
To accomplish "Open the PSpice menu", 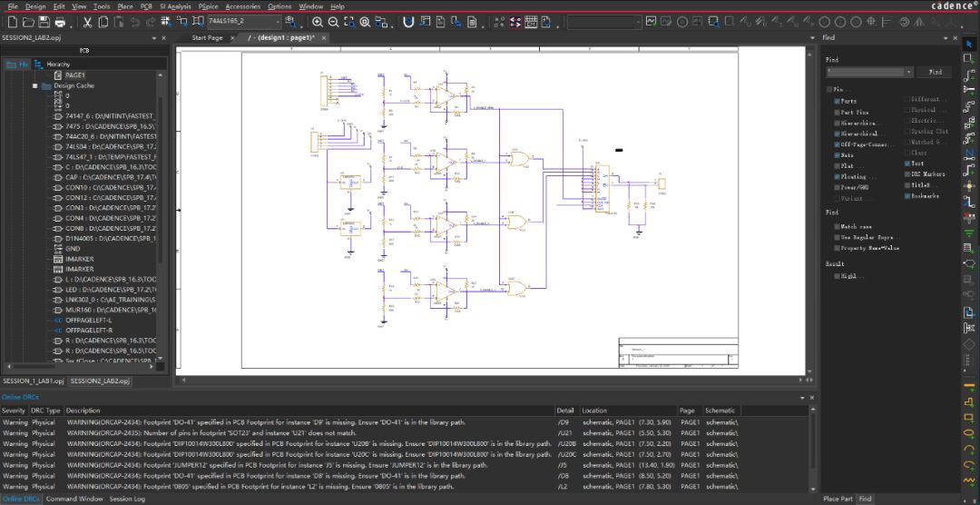I will coord(208,6).
